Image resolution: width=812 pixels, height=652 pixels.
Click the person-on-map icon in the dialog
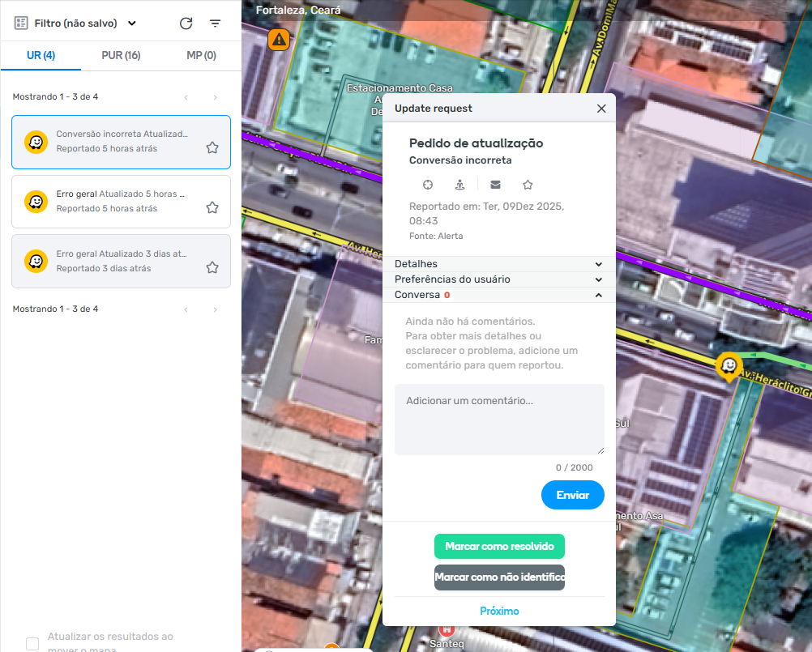[x=460, y=185]
